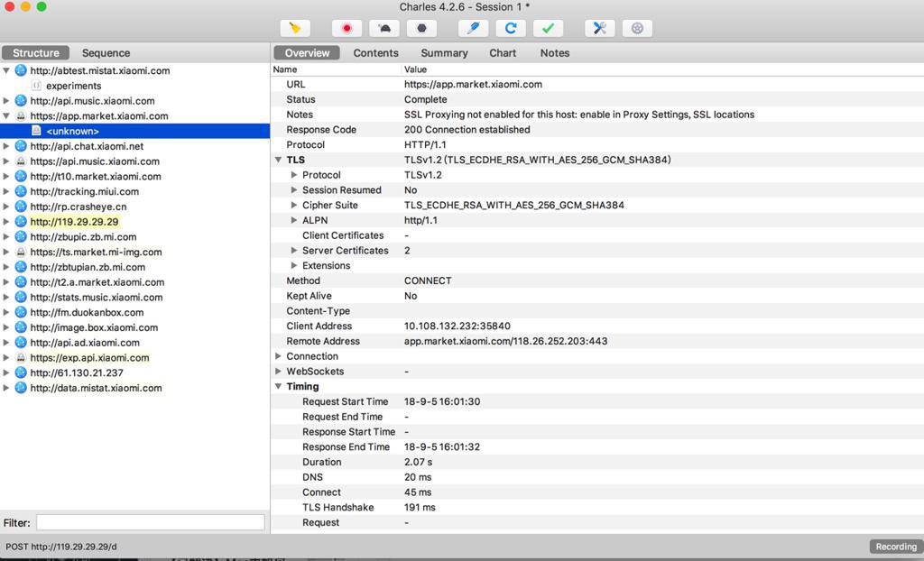Select https://ts.market.mi-img.com host
924x561 pixels.
(96, 253)
